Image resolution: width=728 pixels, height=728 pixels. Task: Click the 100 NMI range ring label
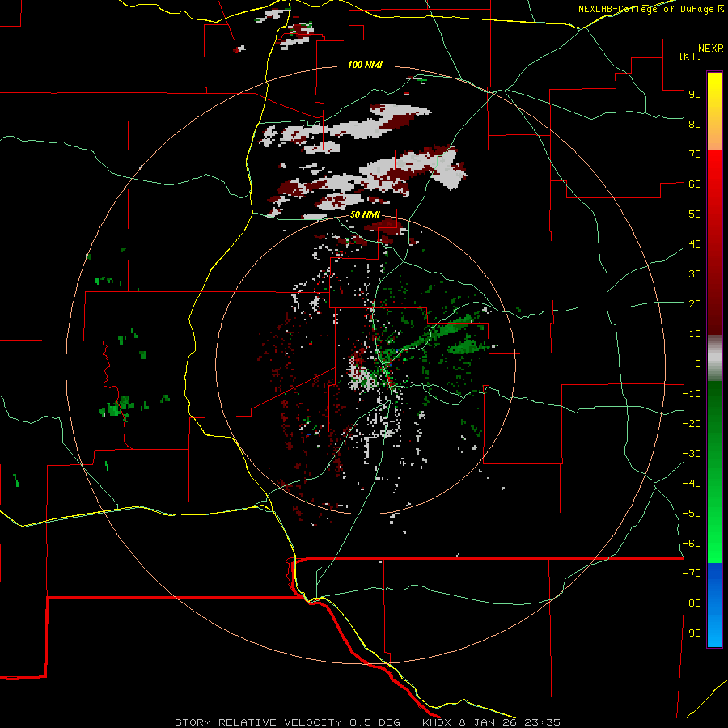pos(365,65)
